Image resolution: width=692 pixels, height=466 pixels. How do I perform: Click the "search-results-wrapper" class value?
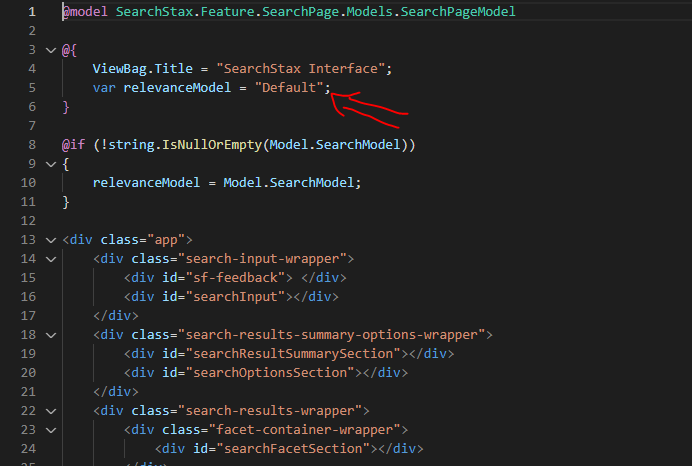click(270, 411)
